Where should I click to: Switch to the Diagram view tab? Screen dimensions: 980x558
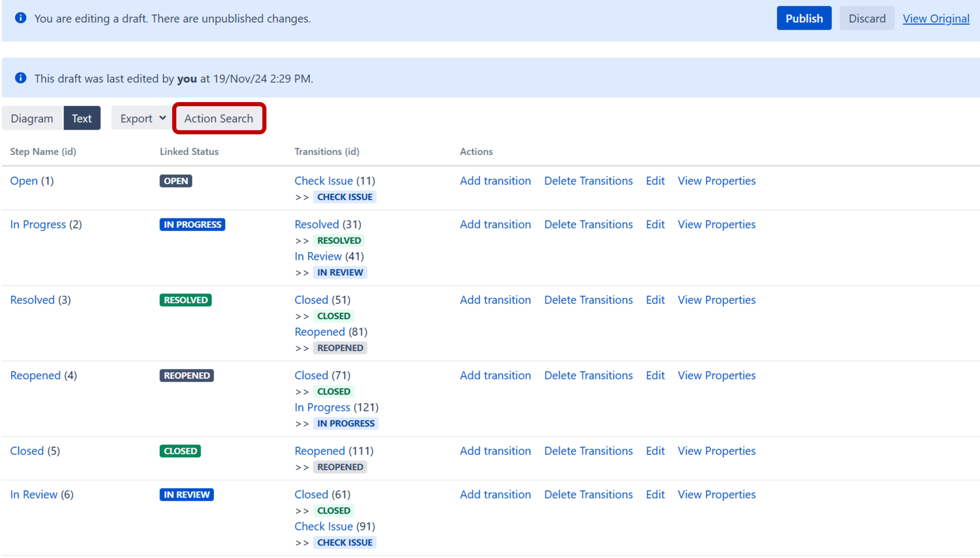(31, 118)
